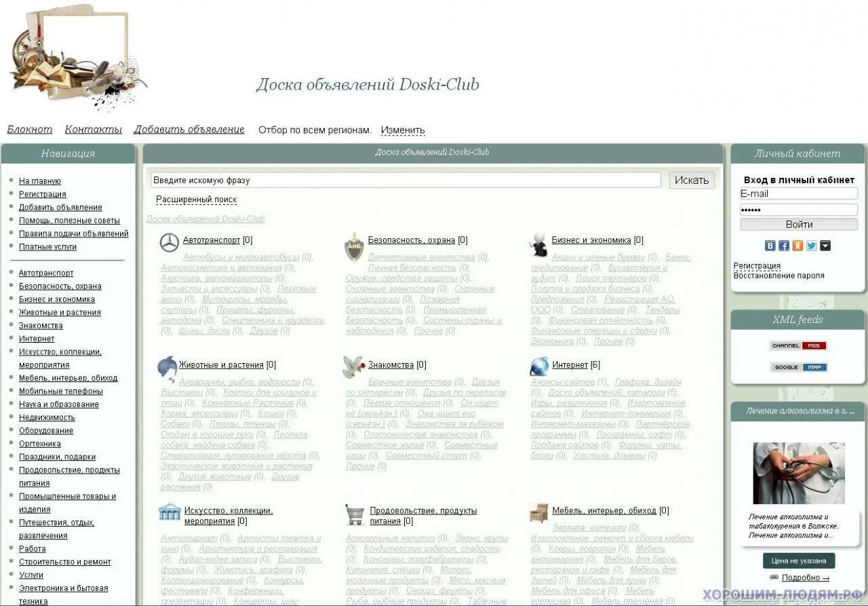Expand more social login options arrow

pyautogui.click(x=825, y=246)
